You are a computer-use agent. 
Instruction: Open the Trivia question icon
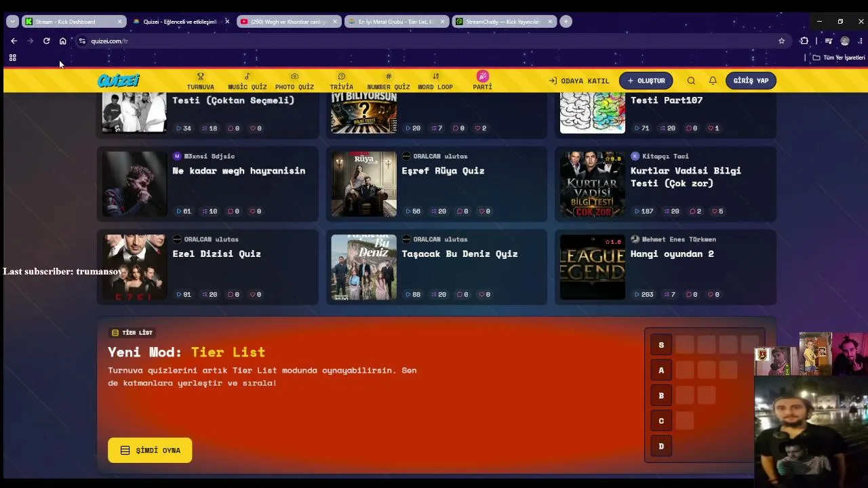pos(342,76)
